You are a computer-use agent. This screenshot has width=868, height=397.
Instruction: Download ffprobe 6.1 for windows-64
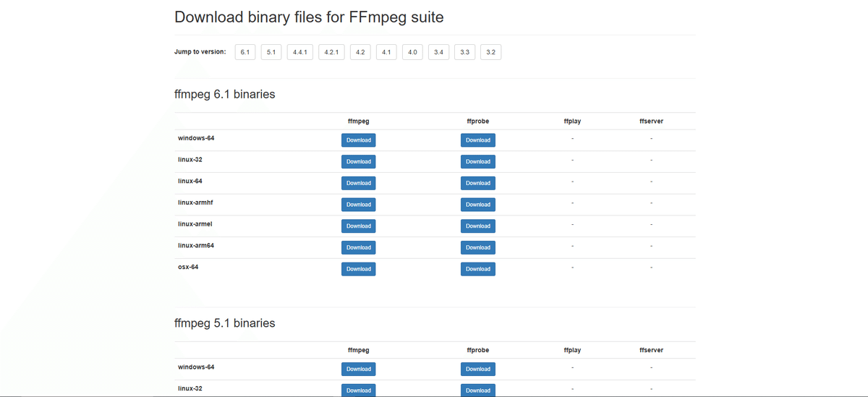pyautogui.click(x=477, y=140)
